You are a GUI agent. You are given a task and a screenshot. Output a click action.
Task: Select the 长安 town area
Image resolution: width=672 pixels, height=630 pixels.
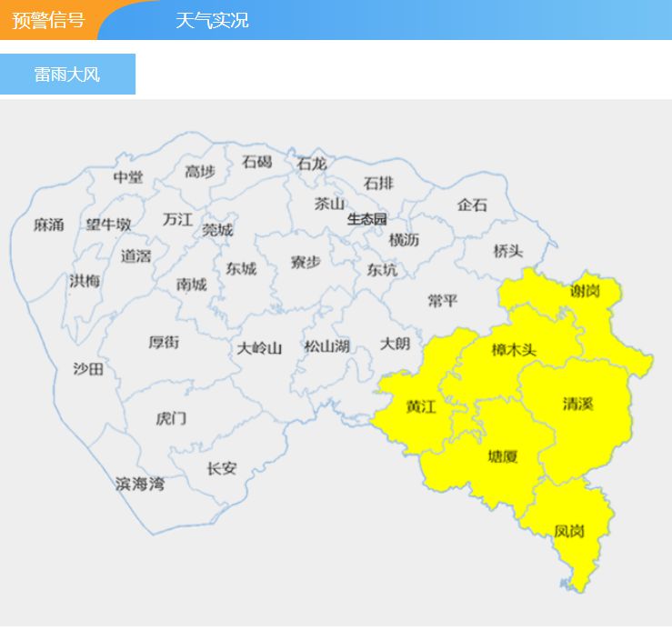click(222, 468)
